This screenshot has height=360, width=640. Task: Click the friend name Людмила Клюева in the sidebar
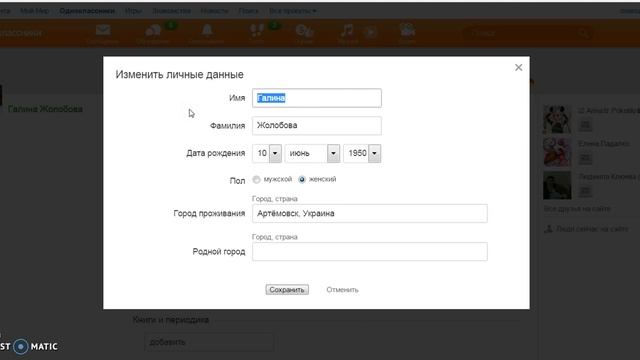(609, 177)
